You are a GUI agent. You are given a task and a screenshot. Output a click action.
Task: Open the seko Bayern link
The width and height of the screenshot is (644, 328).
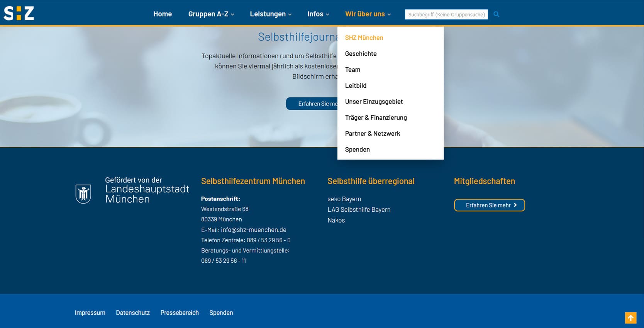point(344,199)
